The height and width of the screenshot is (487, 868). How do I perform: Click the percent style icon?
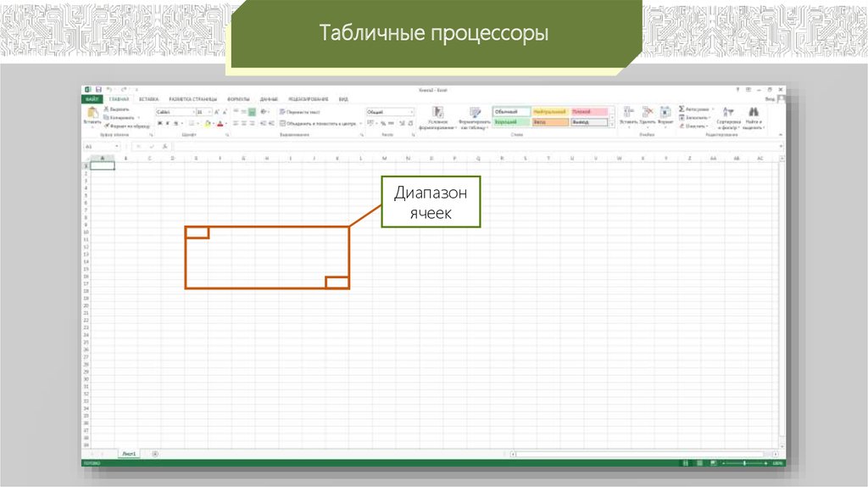(382, 124)
